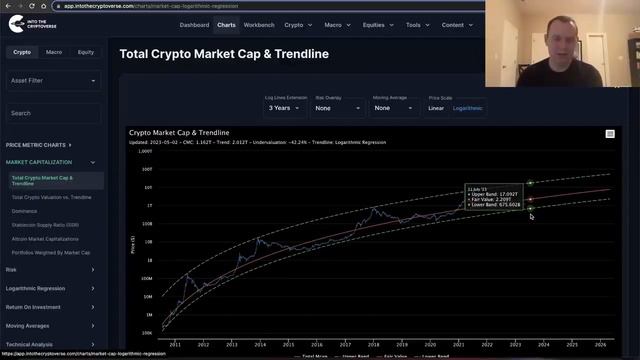Viewport: 640px width, 360px height.
Task: Open the Moving Average dropdown
Action: [393, 108]
